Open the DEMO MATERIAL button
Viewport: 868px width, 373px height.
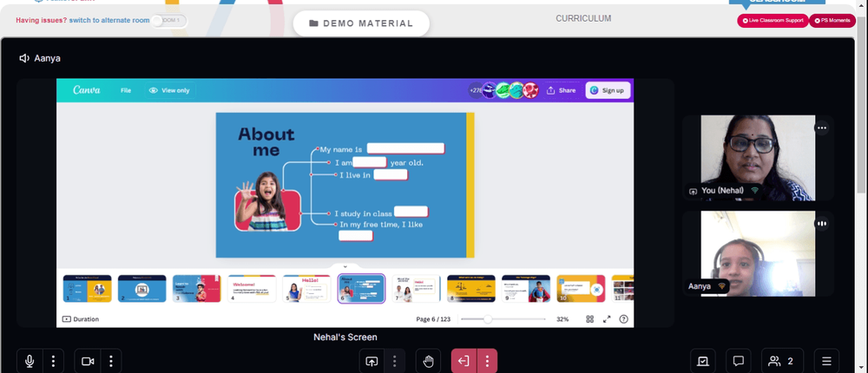(x=361, y=23)
